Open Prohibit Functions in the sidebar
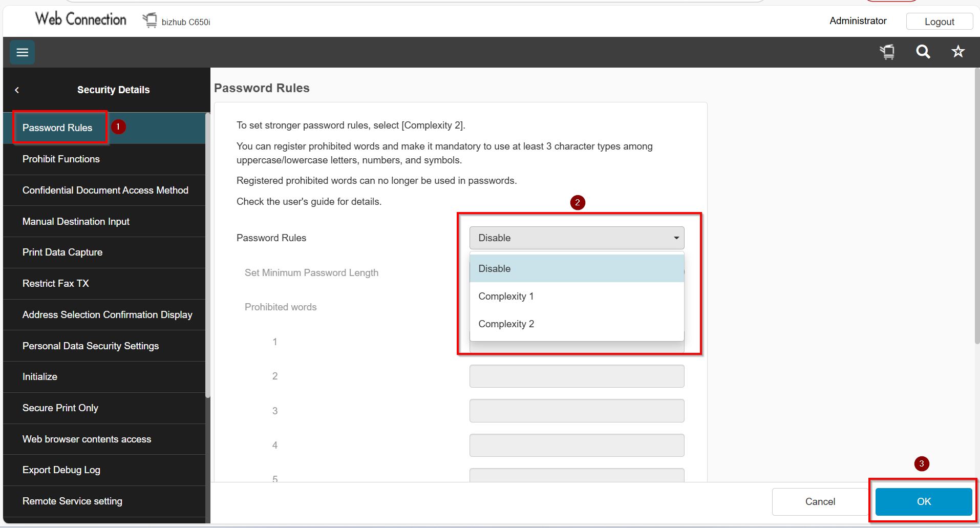980x528 pixels. [x=61, y=159]
